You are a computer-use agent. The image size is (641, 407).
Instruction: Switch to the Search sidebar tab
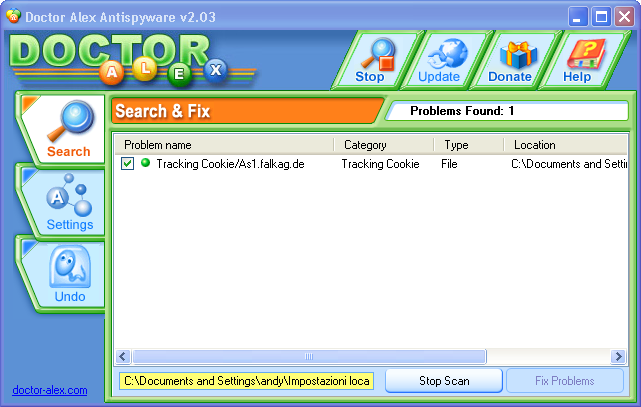click(x=65, y=129)
